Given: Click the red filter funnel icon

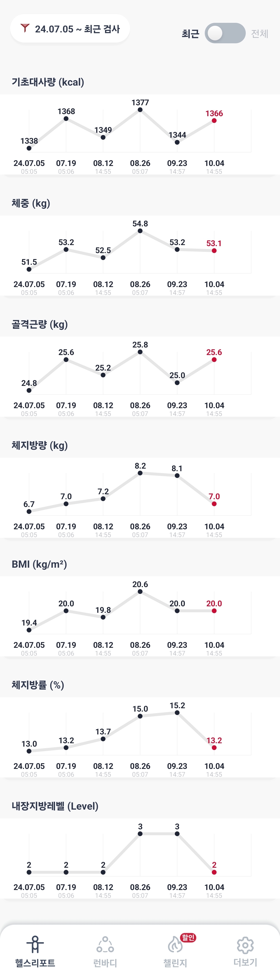Looking at the screenshot, I should 25,29.
